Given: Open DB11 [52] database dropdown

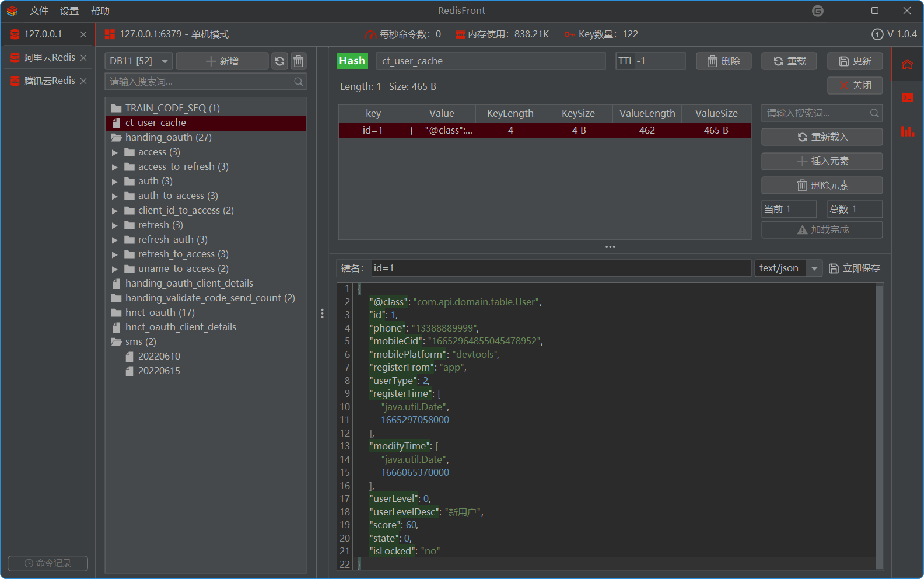Looking at the screenshot, I should 139,61.
